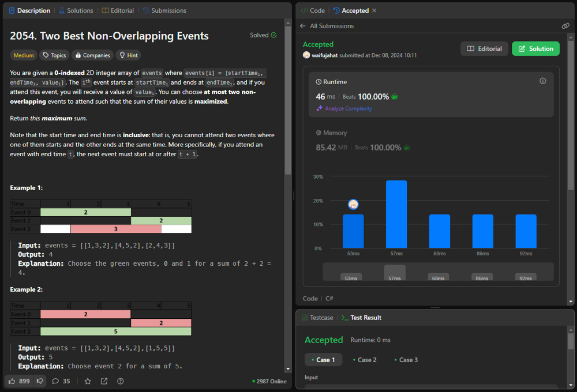Open the 35 comments
The height and width of the screenshot is (392, 577).
click(x=61, y=382)
